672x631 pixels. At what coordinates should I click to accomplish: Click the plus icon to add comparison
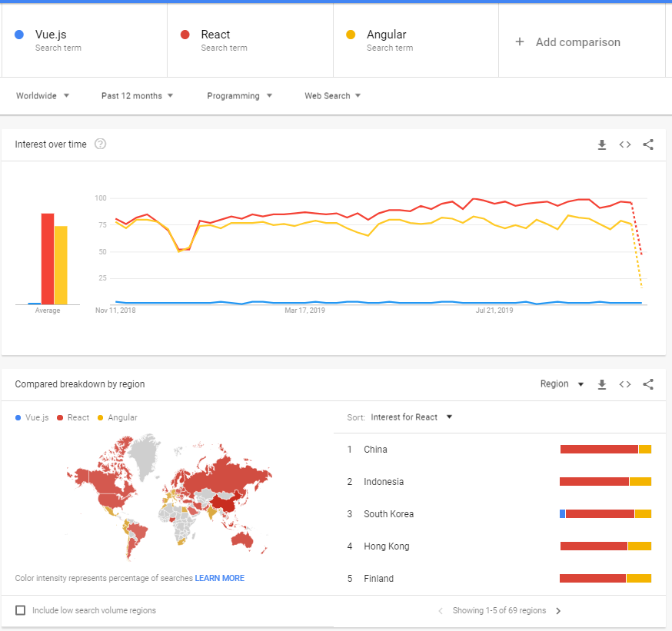pos(520,42)
